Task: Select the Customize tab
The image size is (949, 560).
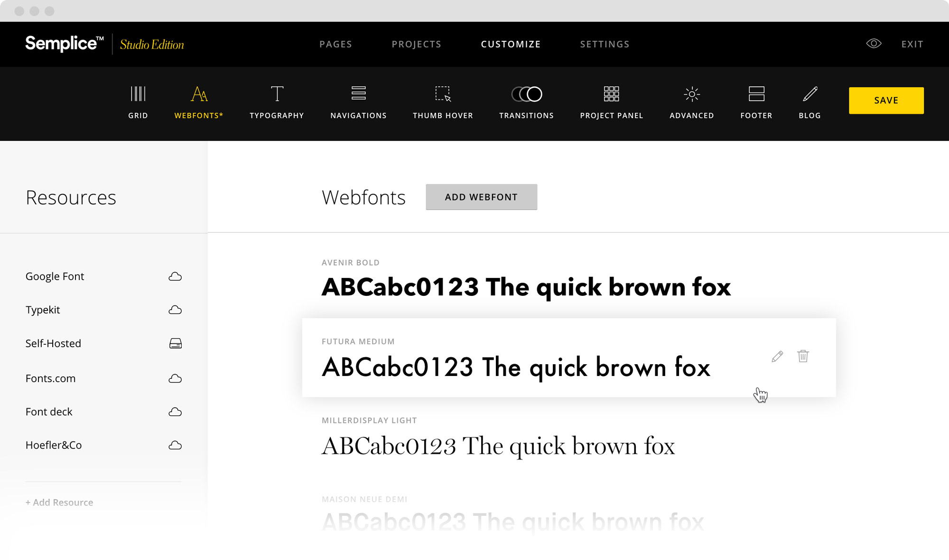Action: click(x=511, y=44)
